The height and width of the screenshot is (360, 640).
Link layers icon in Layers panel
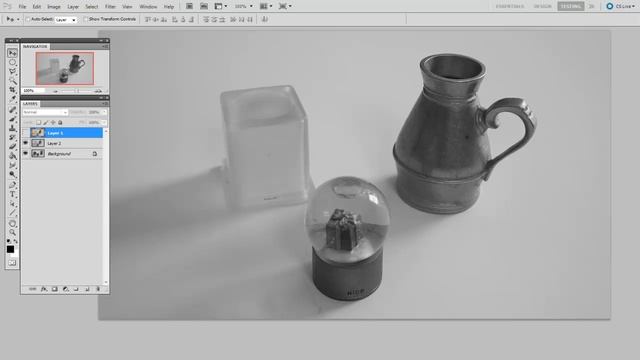click(33, 289)
